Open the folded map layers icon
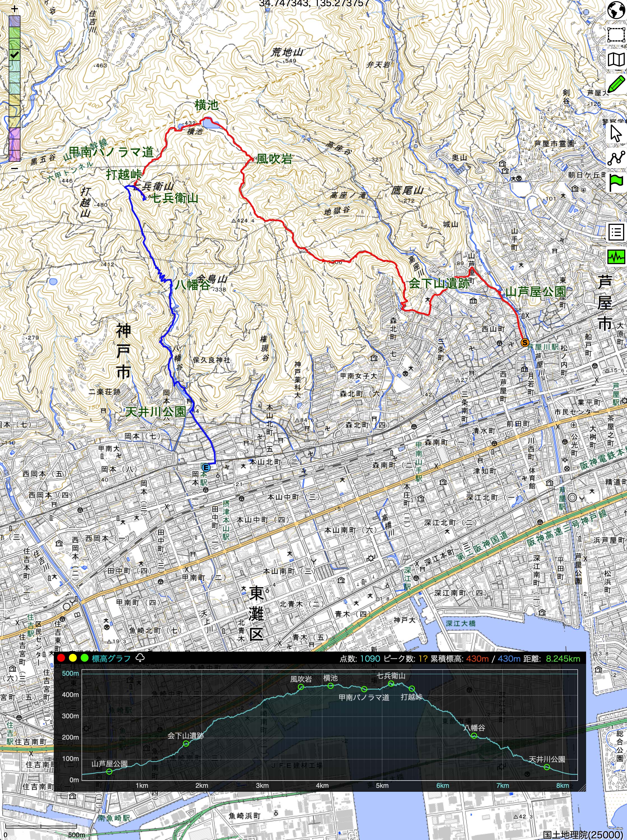This screenshot has height=840, width=627. coord(616,60)
